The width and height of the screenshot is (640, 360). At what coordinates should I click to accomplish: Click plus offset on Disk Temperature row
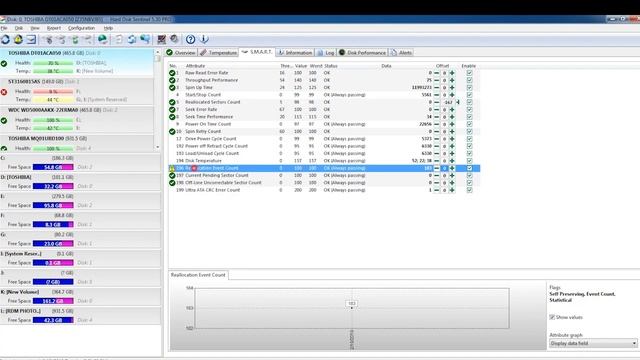(x=452, y=161)
